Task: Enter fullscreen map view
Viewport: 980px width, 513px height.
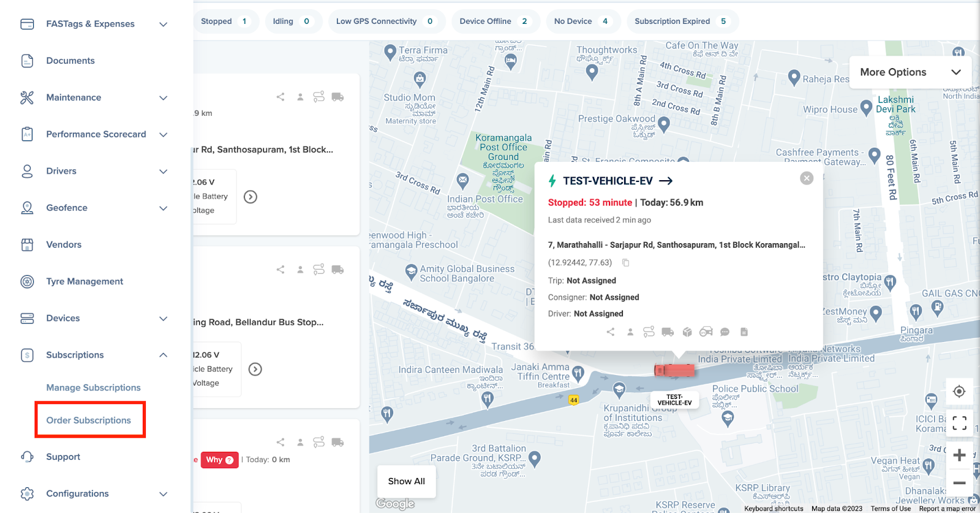Action: point(959,423)
